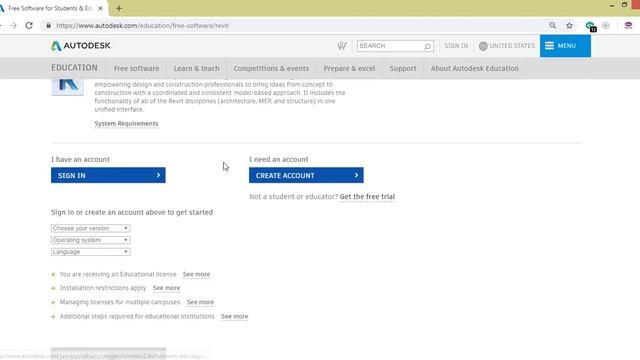640x360 pixels.
Task: Open the Operating system dropdown
Action: (x=91, y=240)
